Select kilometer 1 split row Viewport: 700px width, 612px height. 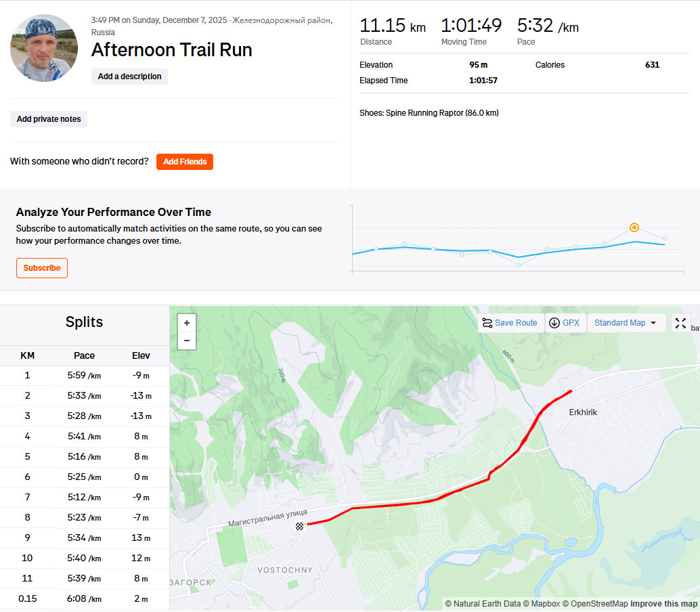(85, 376)
